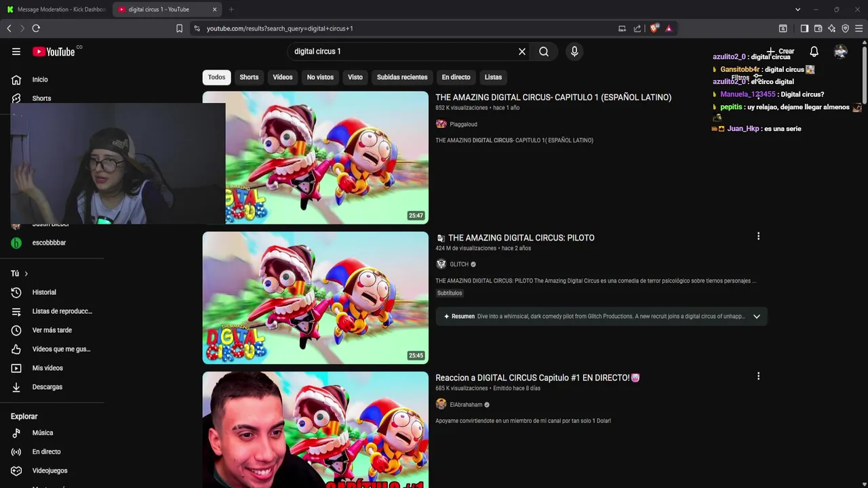Bookmark this page via address bar icon
Screen dimensions: 868x488
pyautogui.click(x=179, y=28)
